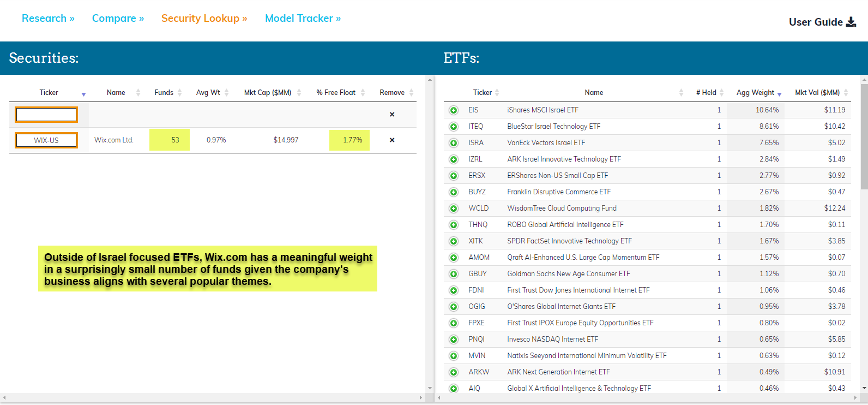Screen dimensions: 868x405
Task: Open the Model Tracker menu
Action: tap(303, 18)
